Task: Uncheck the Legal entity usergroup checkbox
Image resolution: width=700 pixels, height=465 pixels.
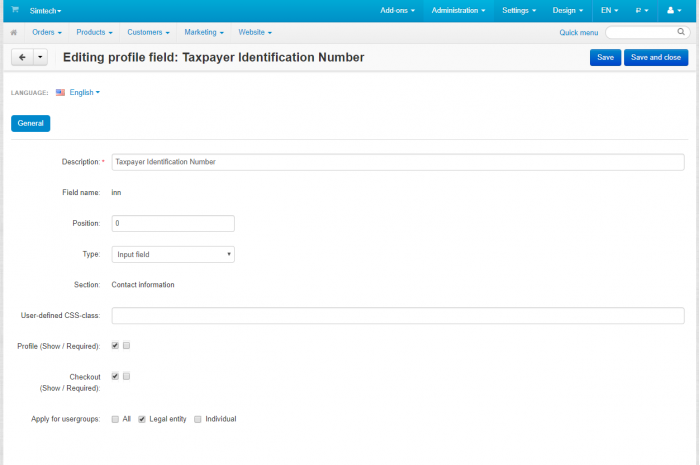Action: click(x=142, y=419)
